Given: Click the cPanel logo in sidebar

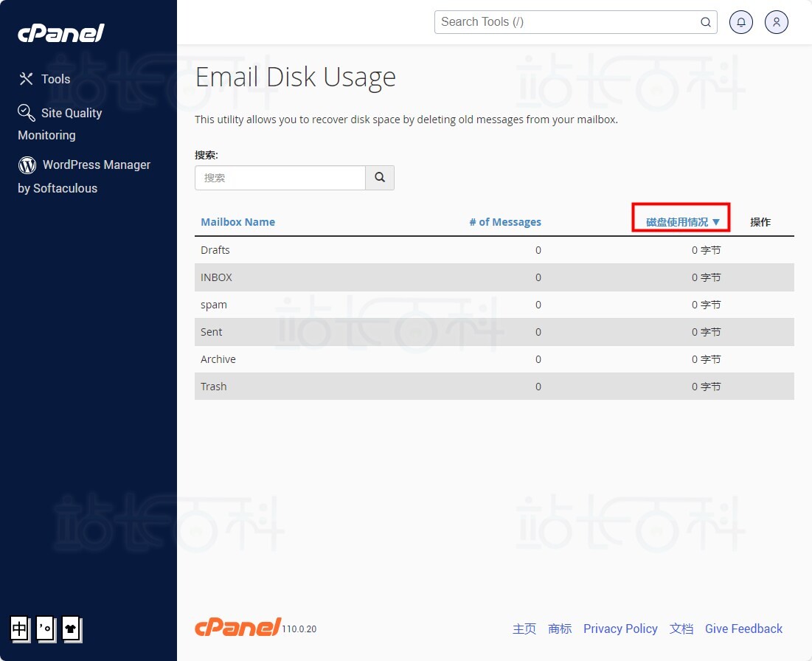Looking at the screenshot, I should tap(61, 33).
